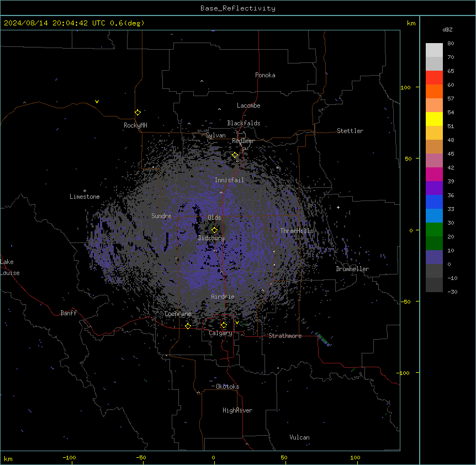
Task: Select the 20 dBZ green color swatch
Action: 434,243
